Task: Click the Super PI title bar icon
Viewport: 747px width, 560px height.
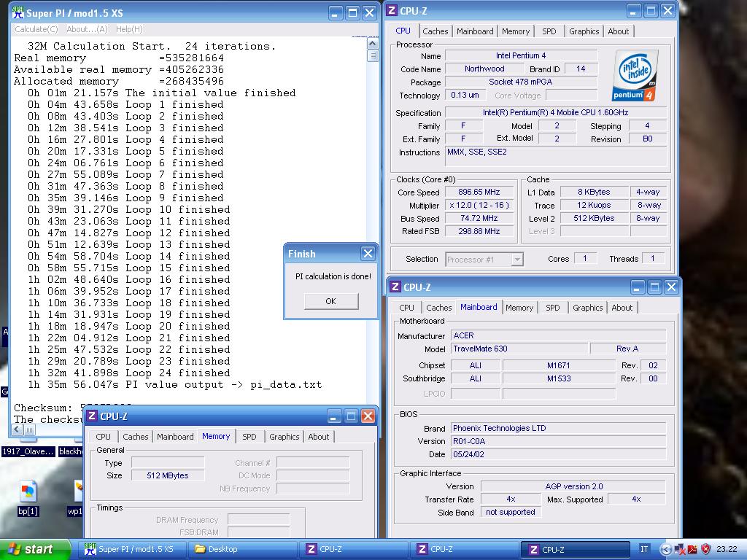Action: point(18,13)
